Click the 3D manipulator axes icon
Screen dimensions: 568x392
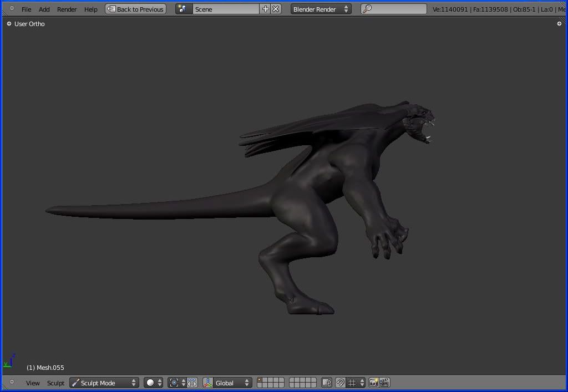pyautogui.click(x=208, y=383)
